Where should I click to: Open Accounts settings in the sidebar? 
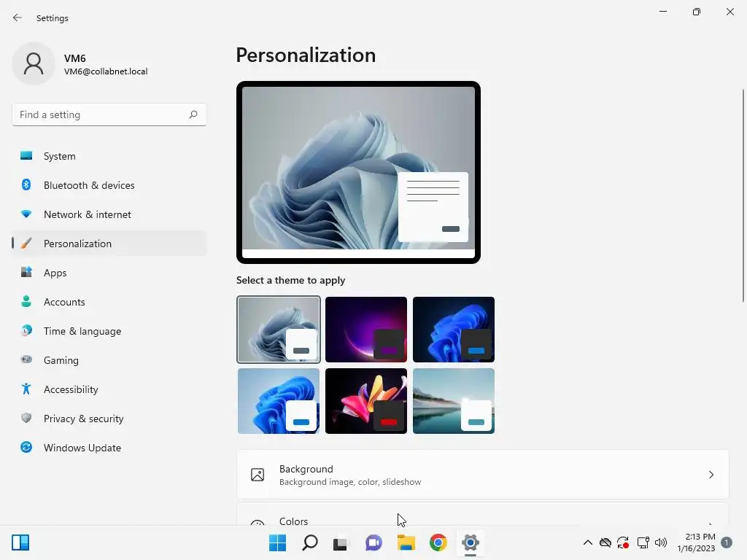coord(109,302)
